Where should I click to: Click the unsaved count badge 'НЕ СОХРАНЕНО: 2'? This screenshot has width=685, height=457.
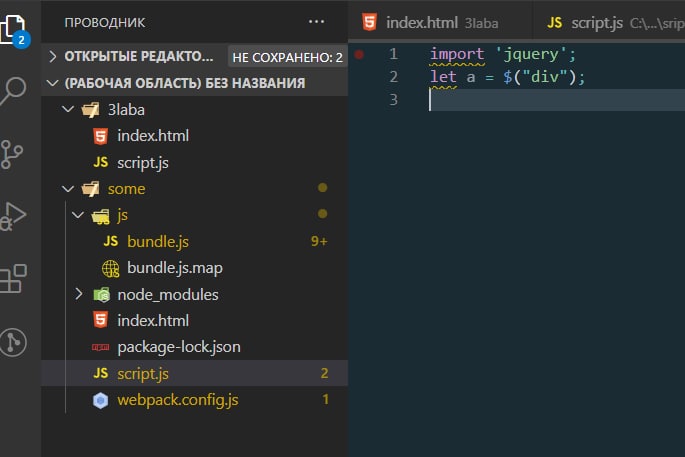click(x=287, y=57)
